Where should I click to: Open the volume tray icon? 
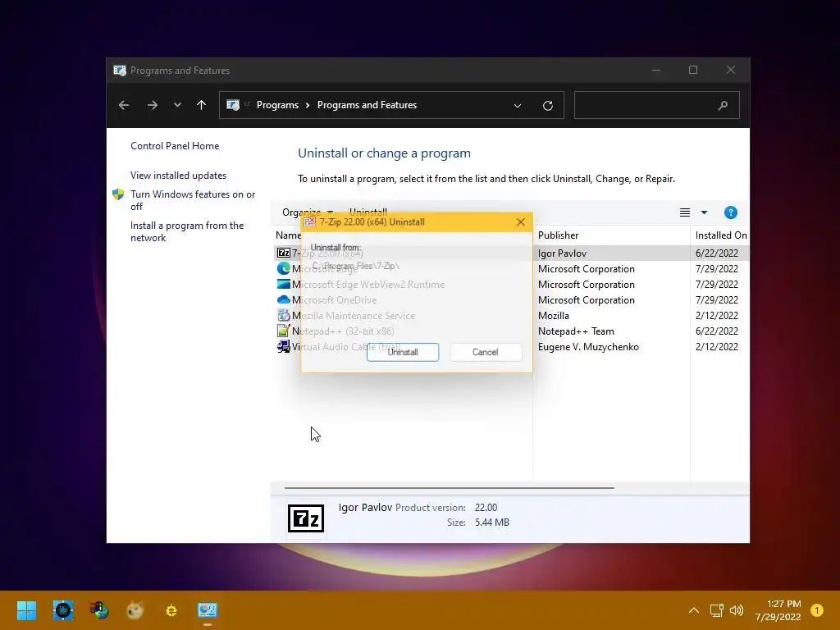[737, 610]
